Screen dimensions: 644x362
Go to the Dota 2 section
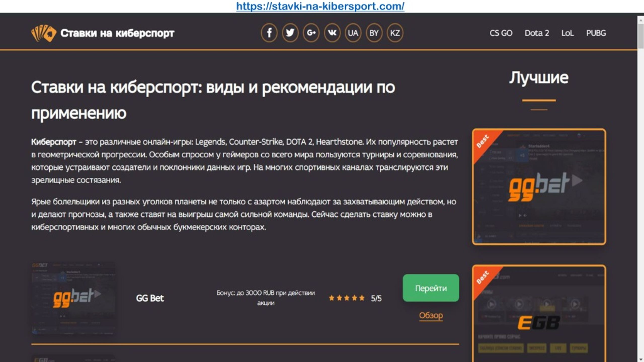(x=537, y=33)
